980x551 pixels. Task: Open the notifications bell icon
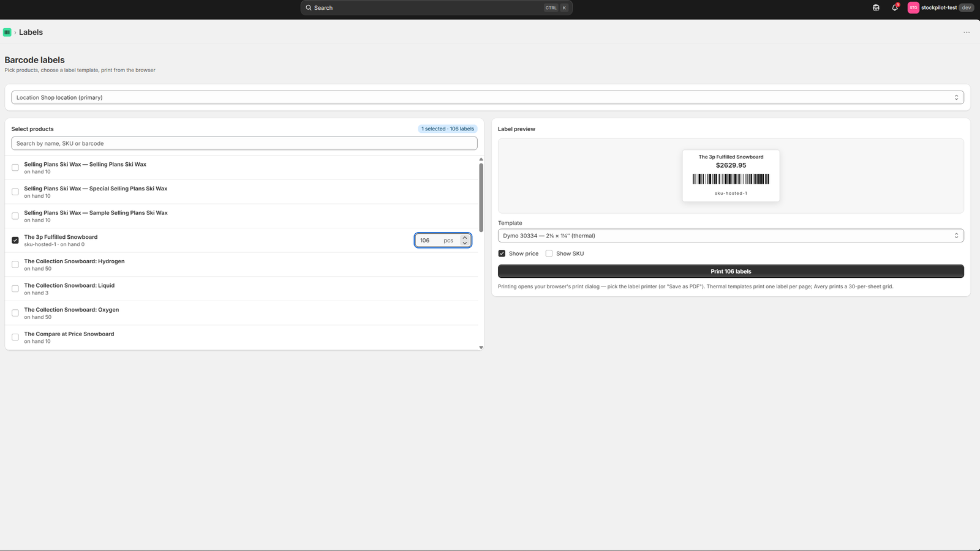pos(894,8)
